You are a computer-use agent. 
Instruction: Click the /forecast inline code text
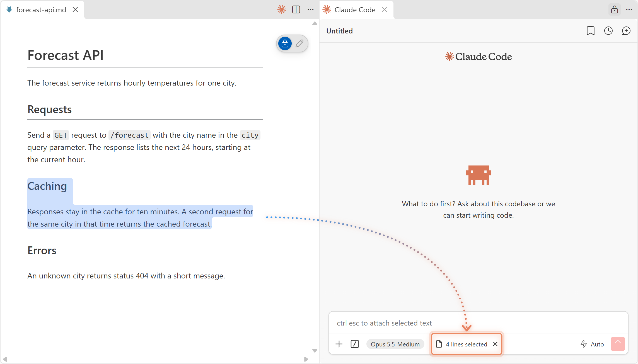click(x=129, y=135)
